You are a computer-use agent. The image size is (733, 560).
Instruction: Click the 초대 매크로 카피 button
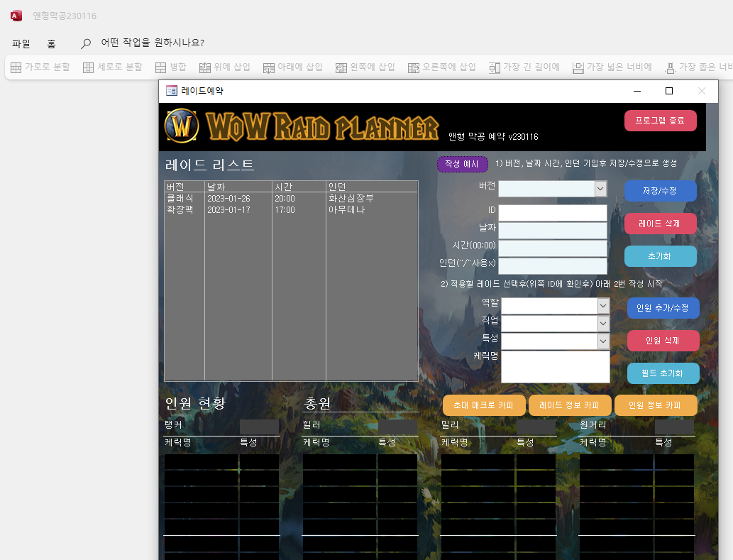484,405
